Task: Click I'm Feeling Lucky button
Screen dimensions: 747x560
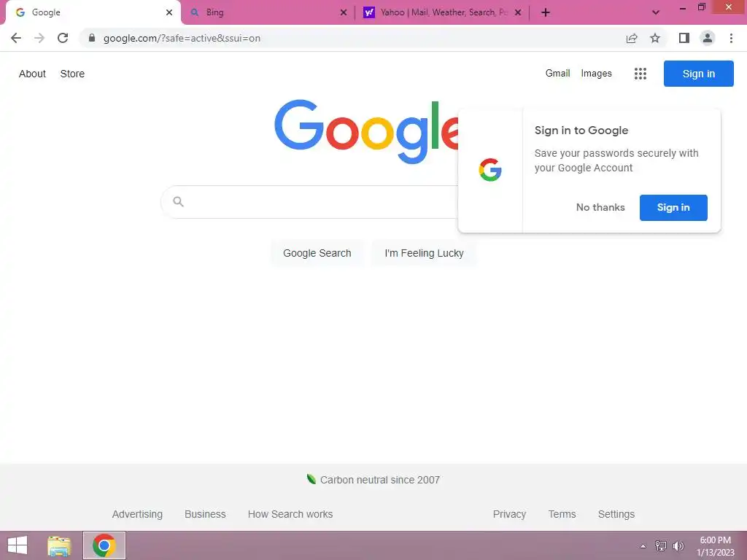Action: [x=424, y=253]
